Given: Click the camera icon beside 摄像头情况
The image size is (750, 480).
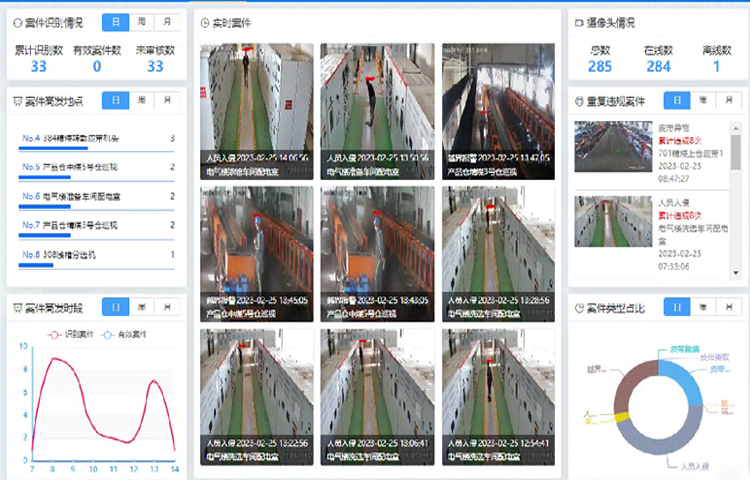Looking at the screenshot, I should pos(579,22).
